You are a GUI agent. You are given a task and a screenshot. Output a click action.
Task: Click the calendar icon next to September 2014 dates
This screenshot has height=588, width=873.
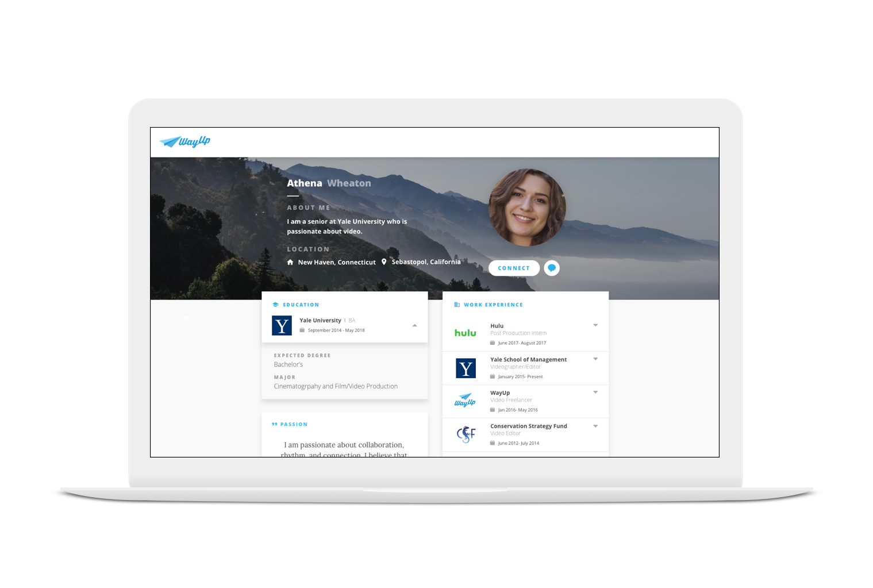click(x=302, y=330)
